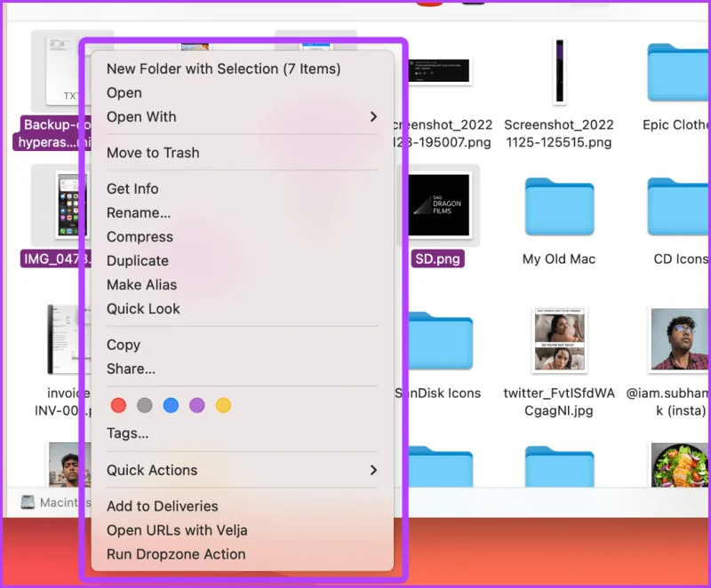
Task: Select the salad bowl photo thumbnail
Action: [679, 465]
